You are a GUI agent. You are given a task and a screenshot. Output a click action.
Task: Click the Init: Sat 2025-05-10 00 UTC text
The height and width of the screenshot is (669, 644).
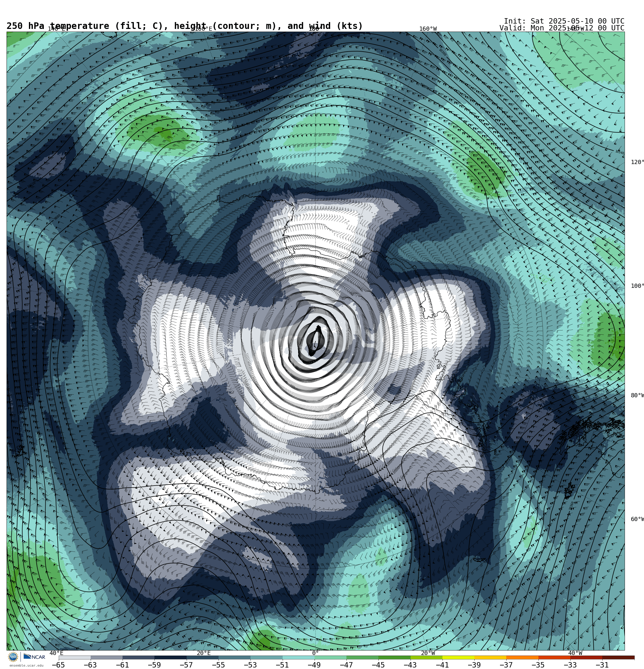564,21
